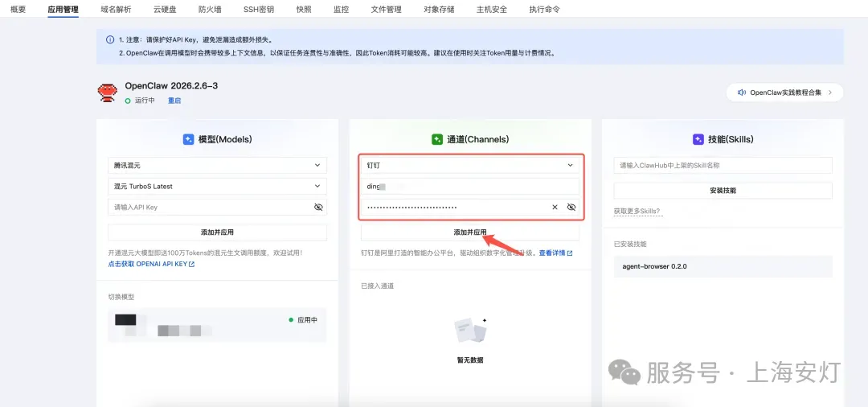Toggle API Key visibility eye icon
Viewport: 868px width, 407px height.
pos(318,207)
